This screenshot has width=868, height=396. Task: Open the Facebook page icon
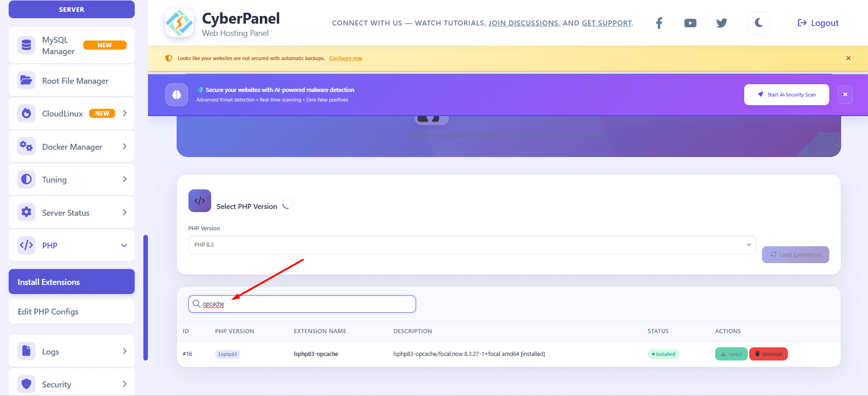659,23
